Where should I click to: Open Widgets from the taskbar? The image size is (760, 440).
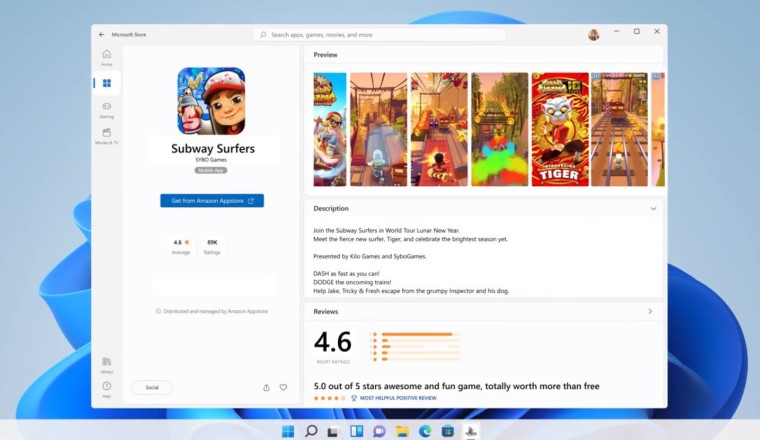356,431
